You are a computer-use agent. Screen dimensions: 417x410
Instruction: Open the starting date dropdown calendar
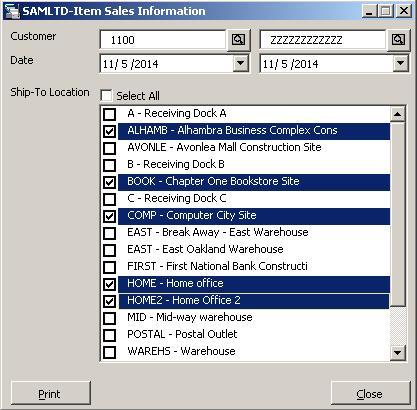tap(240, 63)
